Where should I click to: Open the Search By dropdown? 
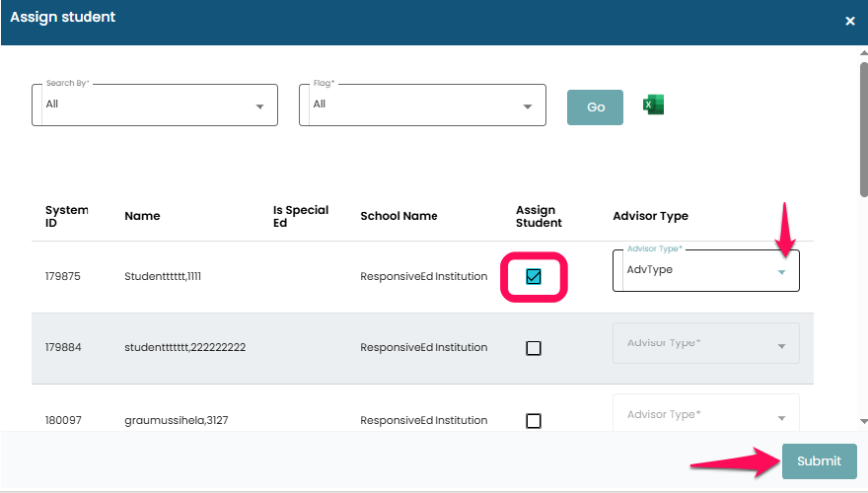pyautogui.click(x=155, y=105)
